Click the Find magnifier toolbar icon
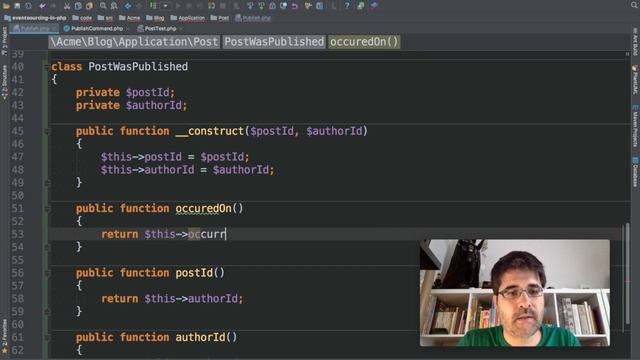This screenshot has height=360, width=640. coord(103,6)
